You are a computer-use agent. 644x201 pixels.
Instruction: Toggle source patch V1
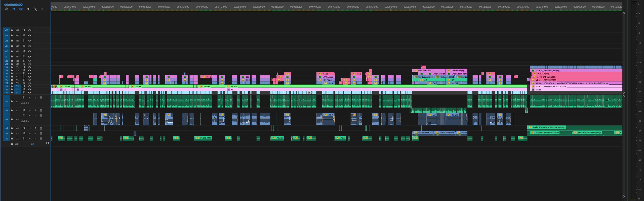[7, 92]
